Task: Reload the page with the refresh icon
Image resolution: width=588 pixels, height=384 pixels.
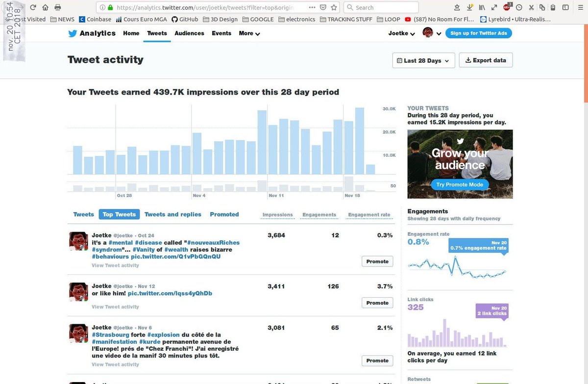Action: point(33,7)
